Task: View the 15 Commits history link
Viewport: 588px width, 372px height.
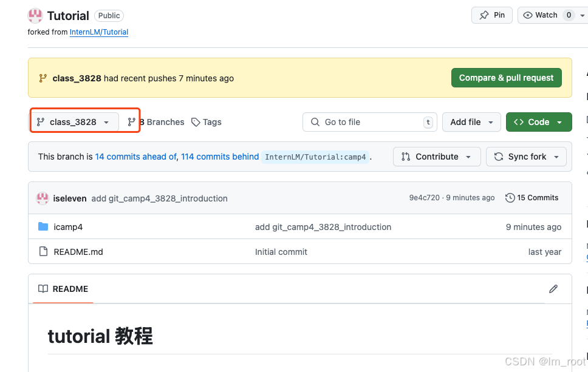Action: tap(532, 198)
